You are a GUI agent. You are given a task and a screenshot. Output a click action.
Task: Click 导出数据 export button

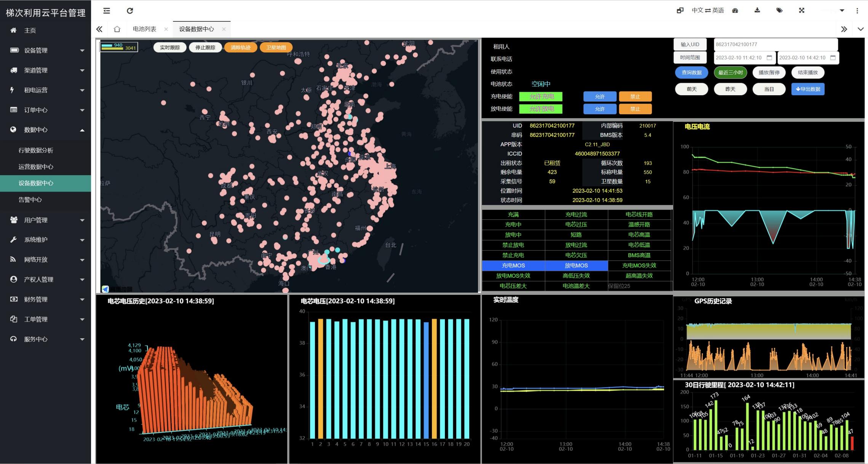tap(808, 89)
